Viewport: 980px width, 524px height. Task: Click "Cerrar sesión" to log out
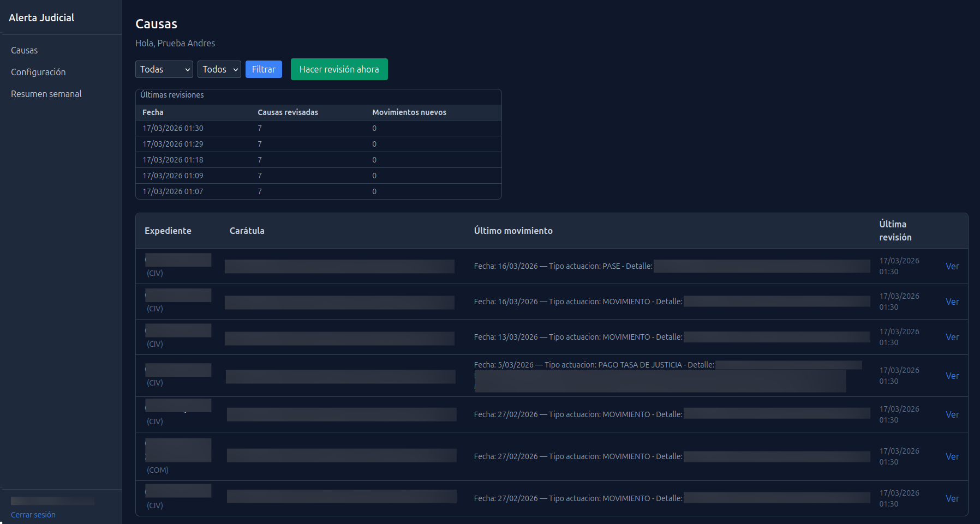pos(33,514)
